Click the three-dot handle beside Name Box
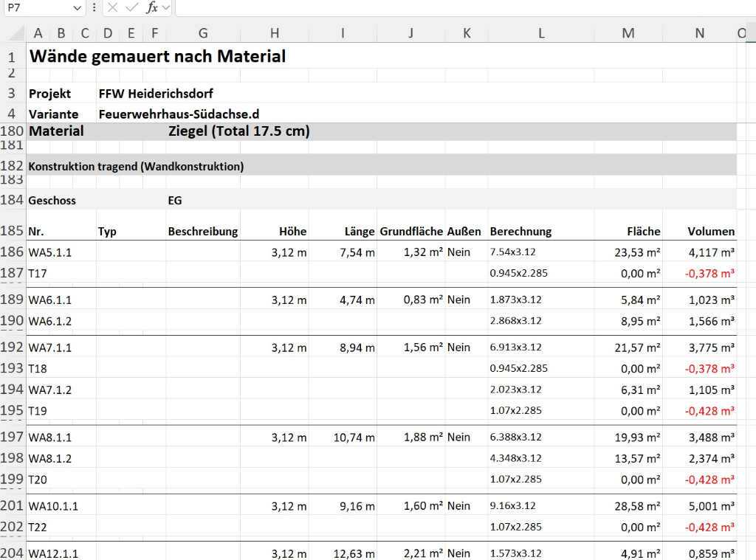This screenshot has height=560, width=756. click(x=94, y=7)
